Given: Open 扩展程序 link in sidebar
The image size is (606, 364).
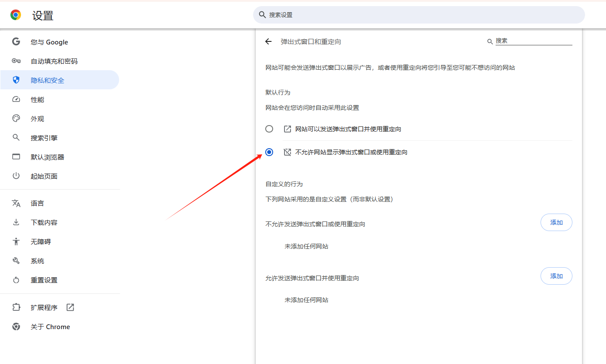Looking at the screenshot, I should pos(60,308).
